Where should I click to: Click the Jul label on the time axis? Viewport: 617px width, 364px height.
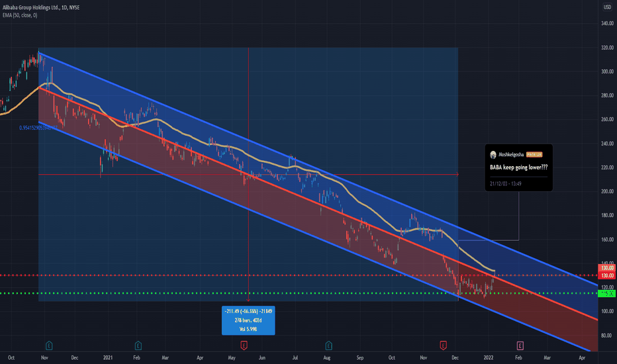click(295, 357)
